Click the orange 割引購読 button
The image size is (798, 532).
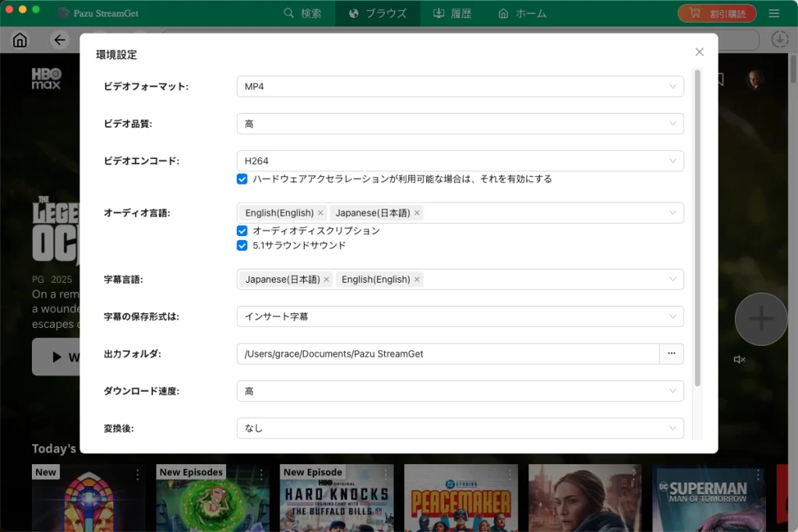(717, 13)
